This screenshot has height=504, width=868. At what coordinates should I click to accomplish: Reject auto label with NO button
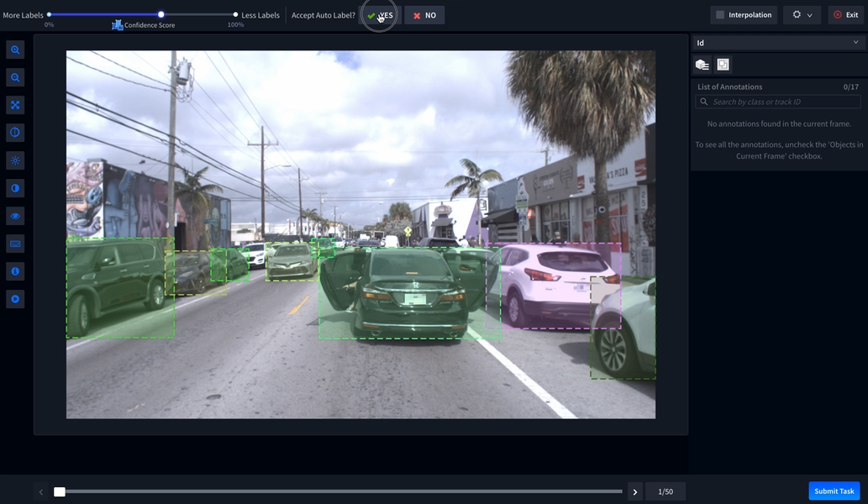(424, 15)
